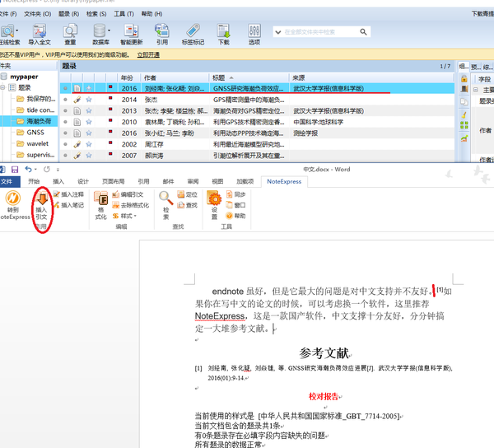
Task: Click the online search toolbar icon in NoteExpress
Action: pos(7,31)
